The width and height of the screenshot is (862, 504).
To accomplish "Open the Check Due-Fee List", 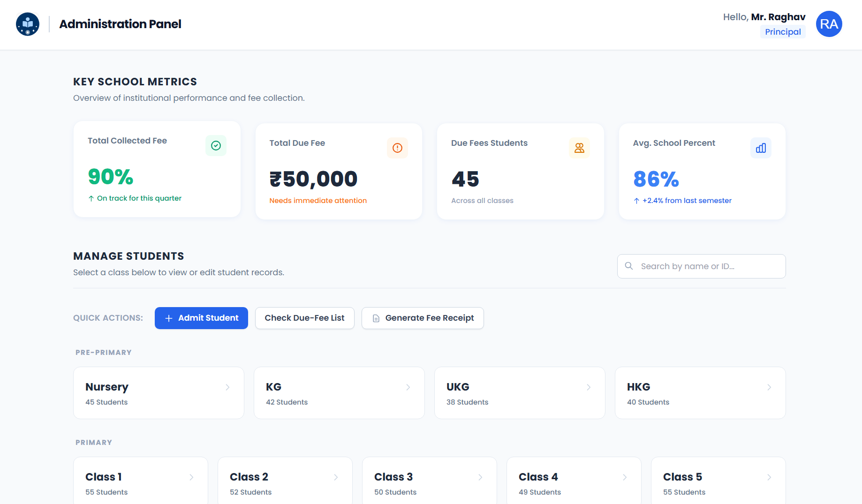I will (304, 318).
